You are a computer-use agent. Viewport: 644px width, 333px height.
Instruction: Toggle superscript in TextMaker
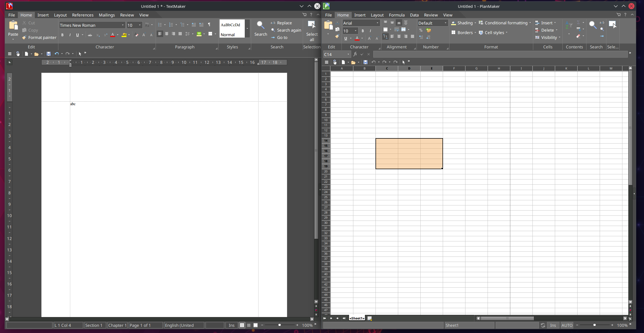click(106, 35)
